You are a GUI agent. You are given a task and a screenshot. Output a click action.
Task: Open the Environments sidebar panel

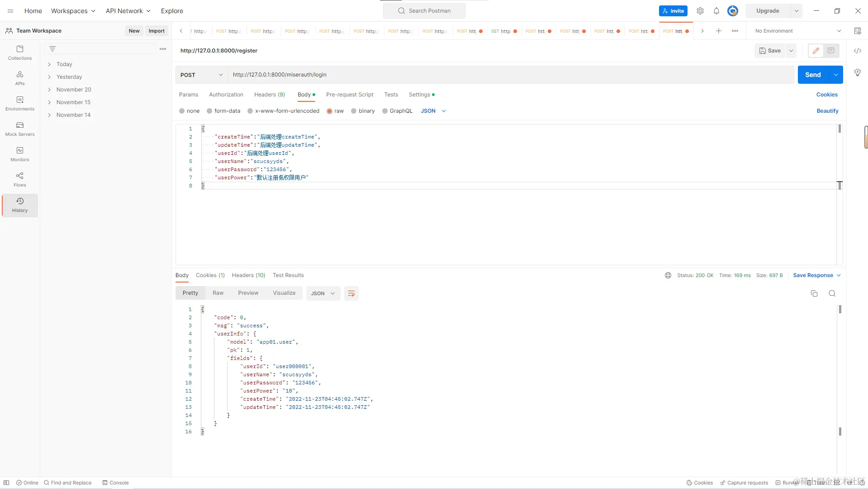(20, 103)
